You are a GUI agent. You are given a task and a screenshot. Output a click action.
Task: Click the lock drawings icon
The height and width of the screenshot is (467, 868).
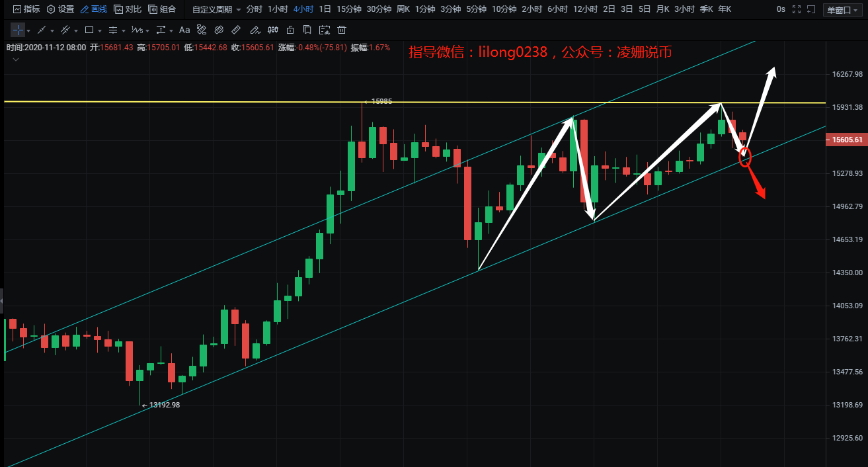click(x=290, y=30)
